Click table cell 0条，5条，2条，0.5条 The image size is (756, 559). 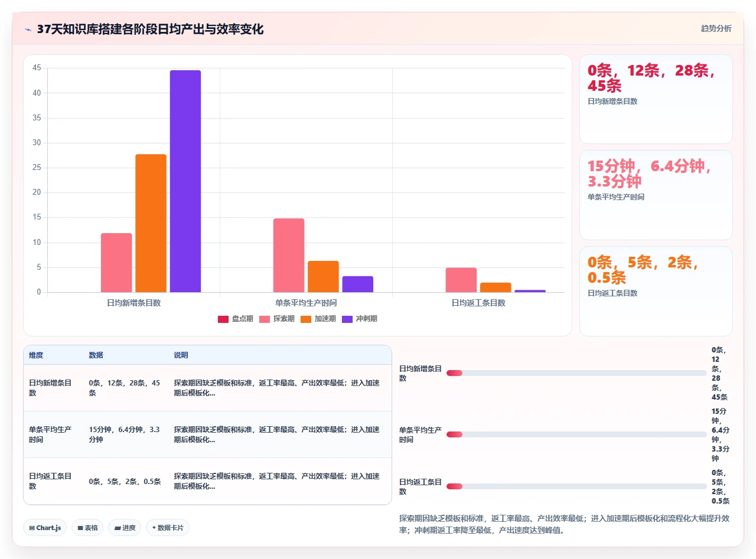(125, 481)
